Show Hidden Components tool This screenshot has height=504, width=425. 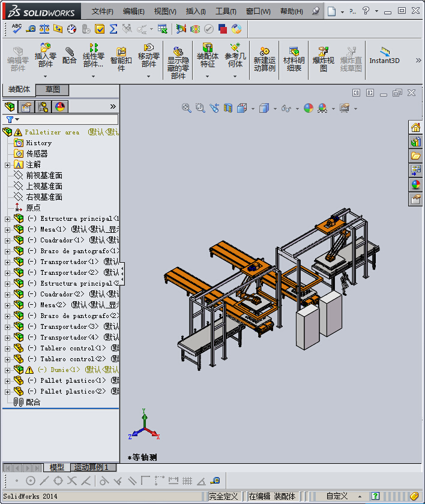[x=178, y=63]
